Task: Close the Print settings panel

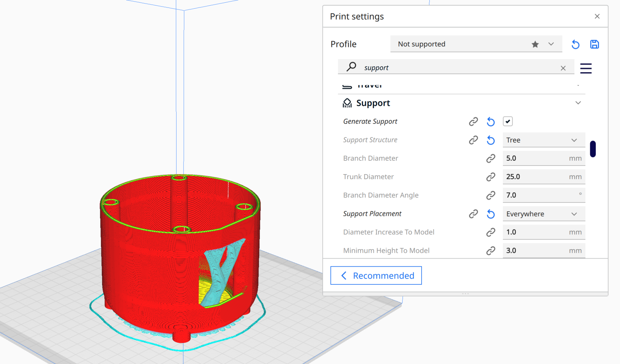Action: (x=597, y=16)
